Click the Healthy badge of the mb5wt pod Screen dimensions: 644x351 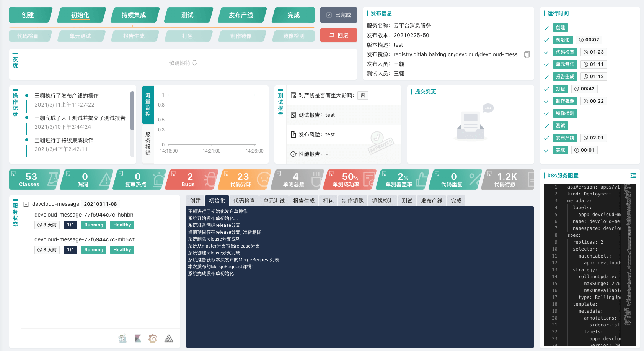click(122, 250)
